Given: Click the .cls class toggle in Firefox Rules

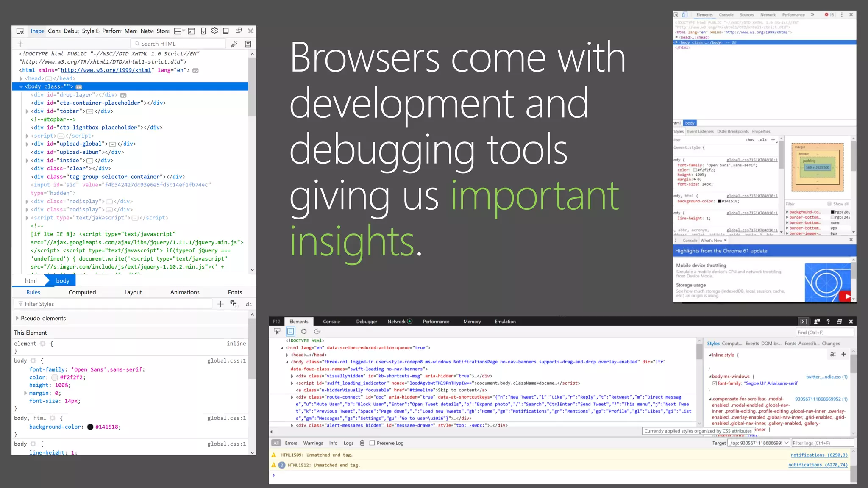Looking at the screenshot, I should click(248, 304).
